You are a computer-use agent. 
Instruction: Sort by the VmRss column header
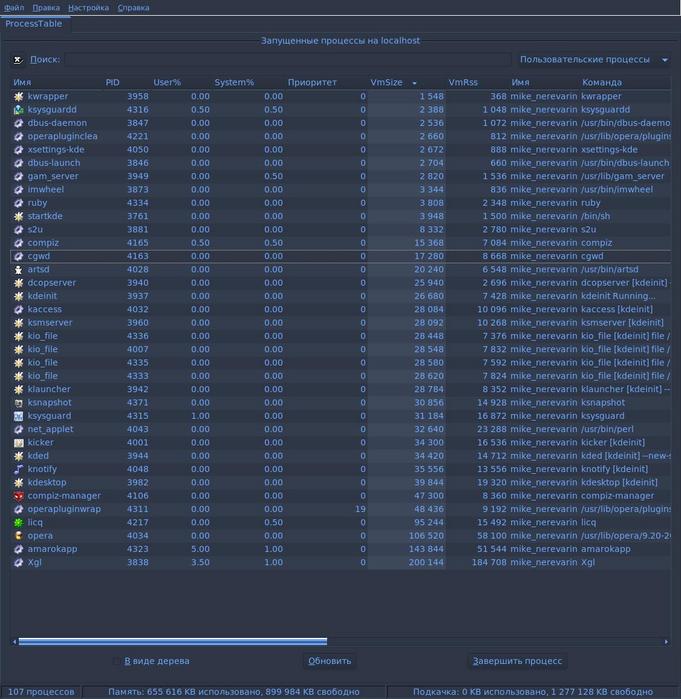point(477,82)
